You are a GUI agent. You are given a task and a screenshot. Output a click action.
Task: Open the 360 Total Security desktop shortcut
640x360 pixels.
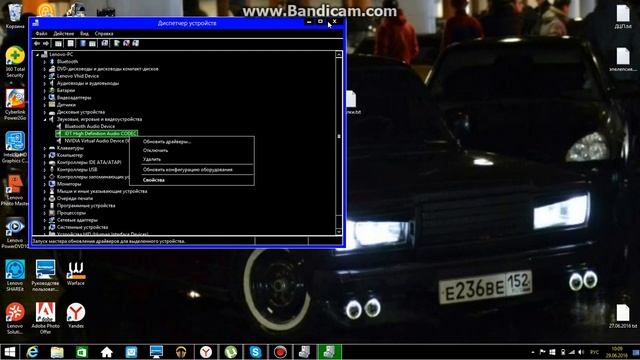point(15,62)
